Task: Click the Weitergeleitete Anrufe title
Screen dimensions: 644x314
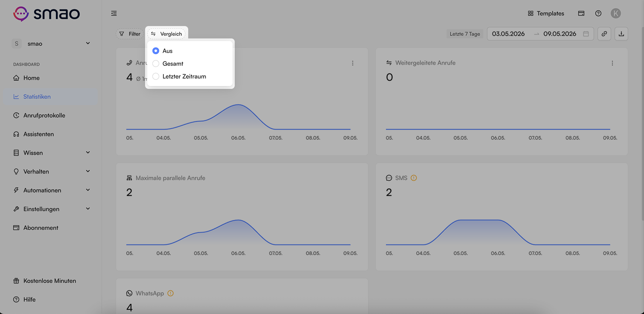Action: pos(425,63)
